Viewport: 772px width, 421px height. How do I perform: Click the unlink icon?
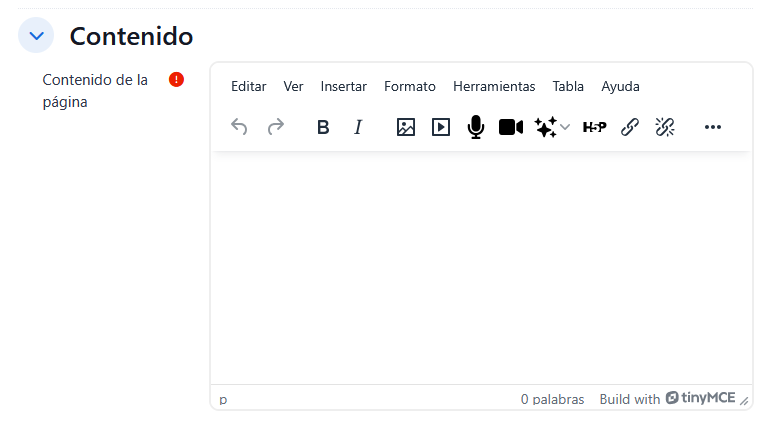(665, 127)
